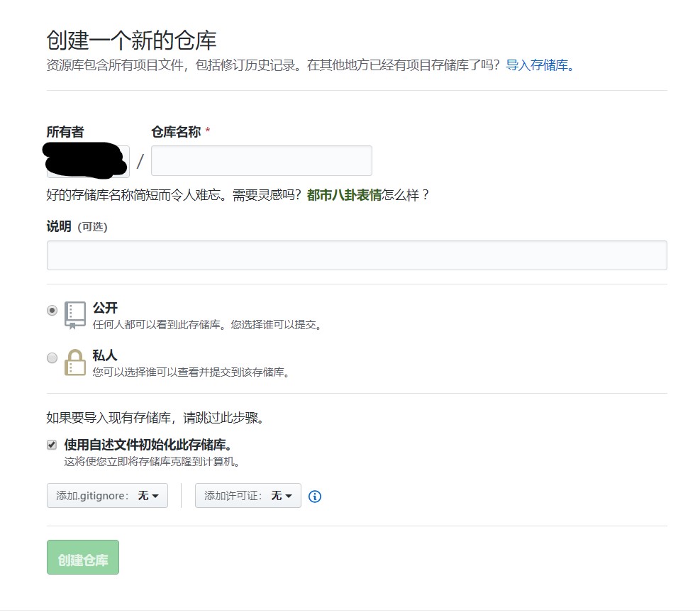The height and width of the screenshot is (615, 700).
Task: Click the 导入存储库 link
Action: click(x=539, y=65)
